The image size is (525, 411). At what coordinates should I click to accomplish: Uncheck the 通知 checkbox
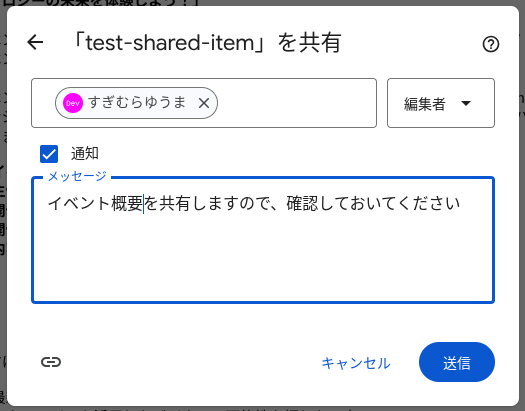click(49, 154)
